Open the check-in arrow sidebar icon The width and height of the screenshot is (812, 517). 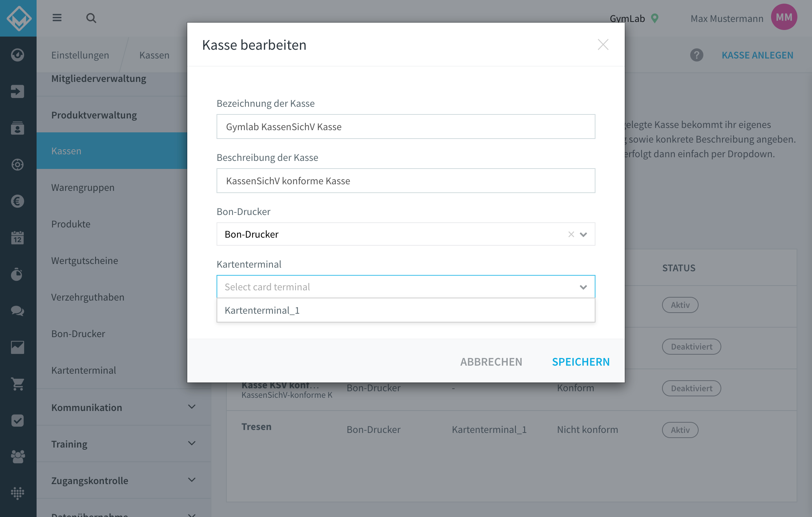[18, 91]
